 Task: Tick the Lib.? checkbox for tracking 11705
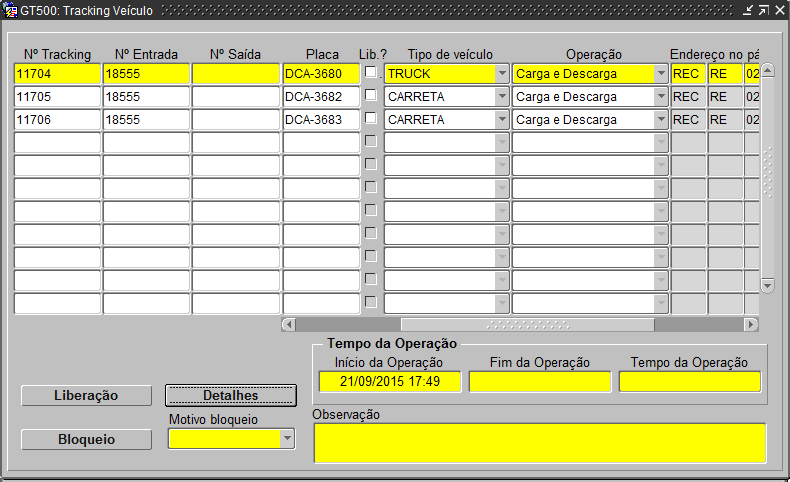[x=371, y=95]
